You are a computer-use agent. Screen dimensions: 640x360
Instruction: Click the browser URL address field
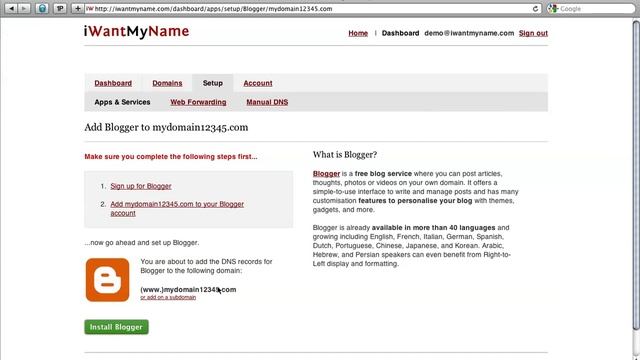312,9
